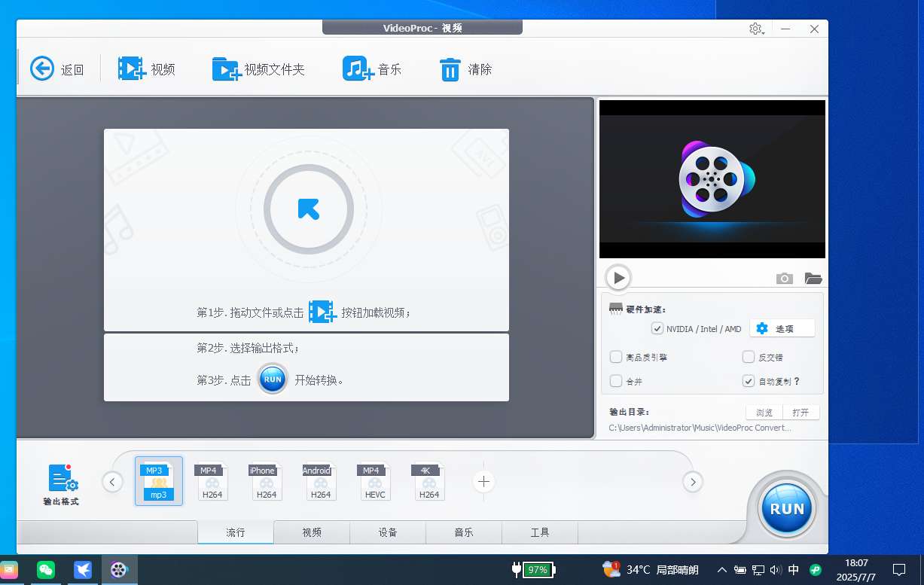Play the preview video
924x585 pixels.
[618, 278]
